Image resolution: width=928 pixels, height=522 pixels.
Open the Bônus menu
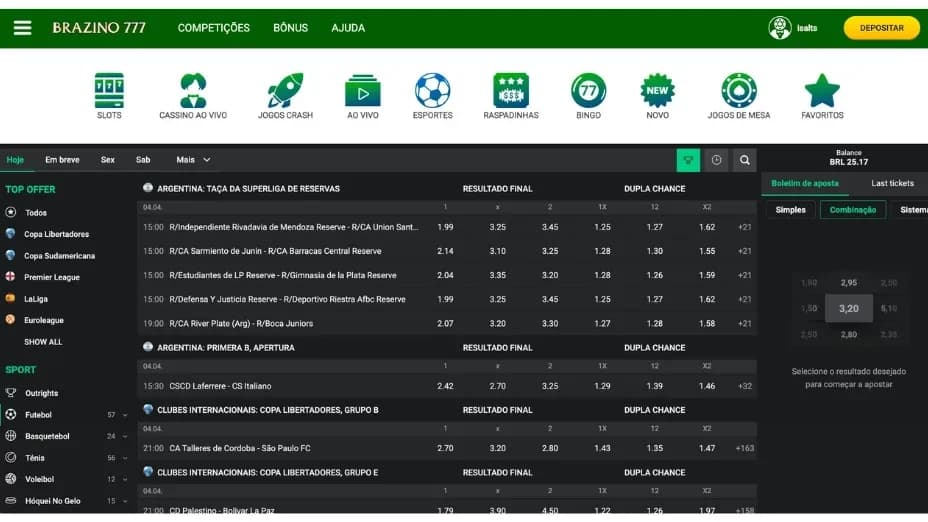coord(291,28)
